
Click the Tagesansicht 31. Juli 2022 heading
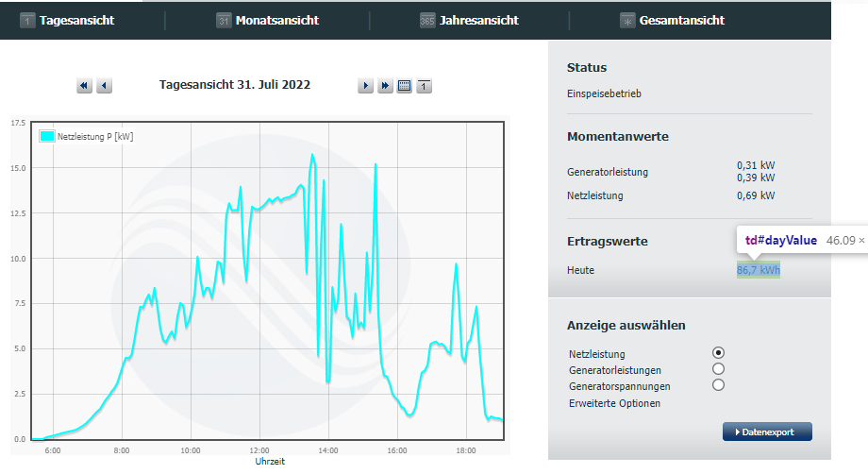click(235, 85)
